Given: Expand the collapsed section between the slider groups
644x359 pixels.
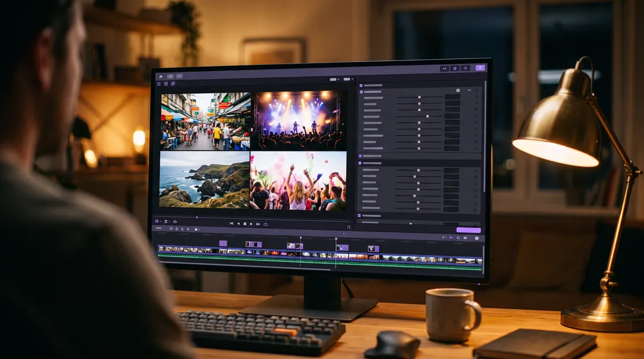Looking at the screenshot, I should click(x=360, y=156).
